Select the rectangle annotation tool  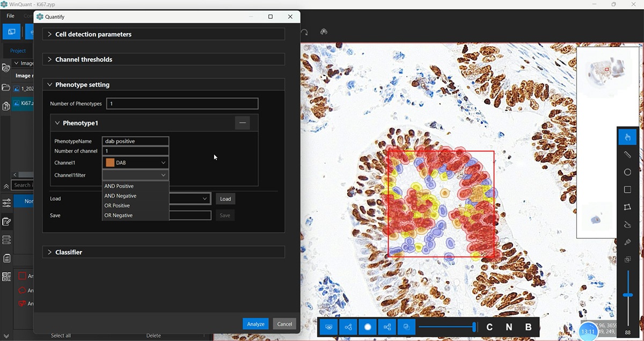click(627, 190)
